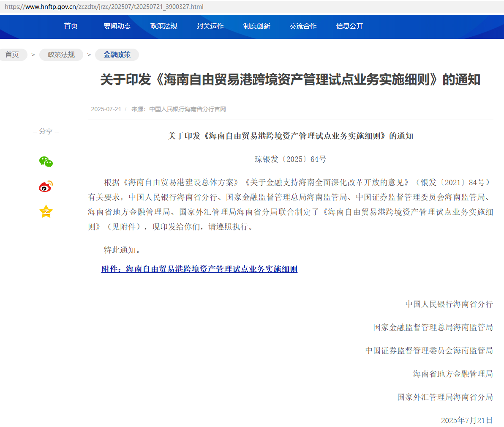Go to 金融政策 in the breadcrumb

117,55
